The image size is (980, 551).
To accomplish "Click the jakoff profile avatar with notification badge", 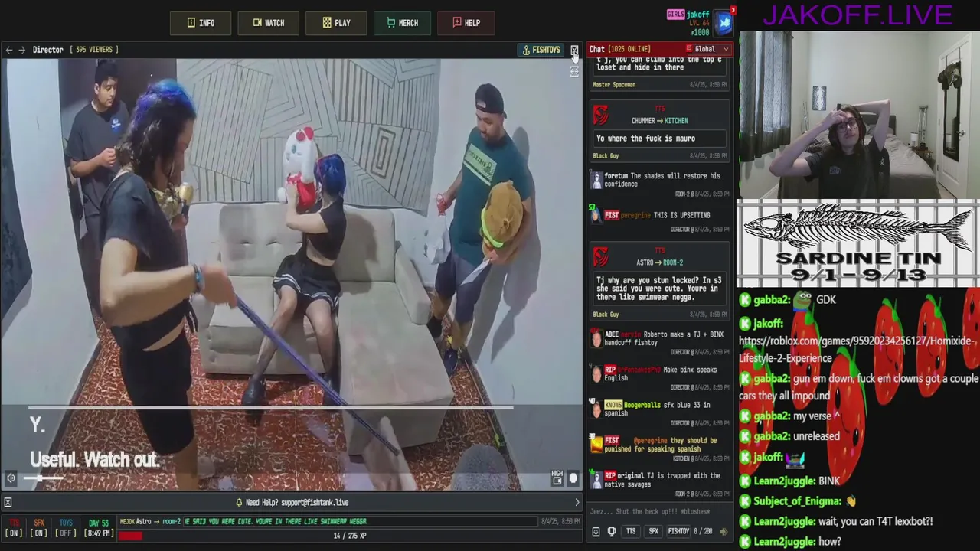I will pos(724,22).
